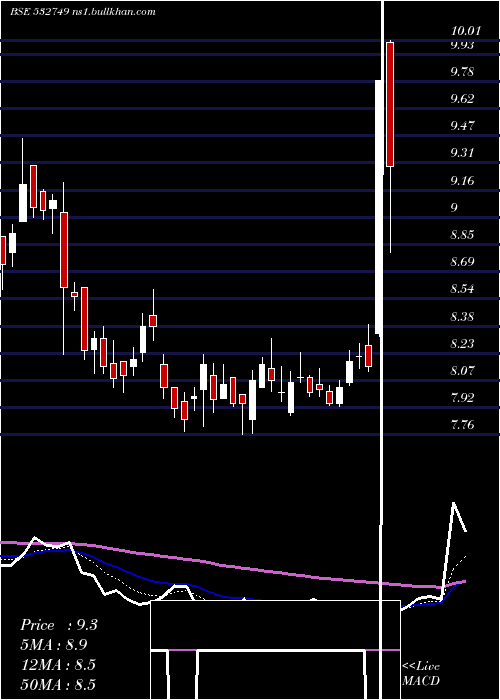Select the 10.01 price axis label
Viewport: 500px width, 700px height.
click(466, 31)
